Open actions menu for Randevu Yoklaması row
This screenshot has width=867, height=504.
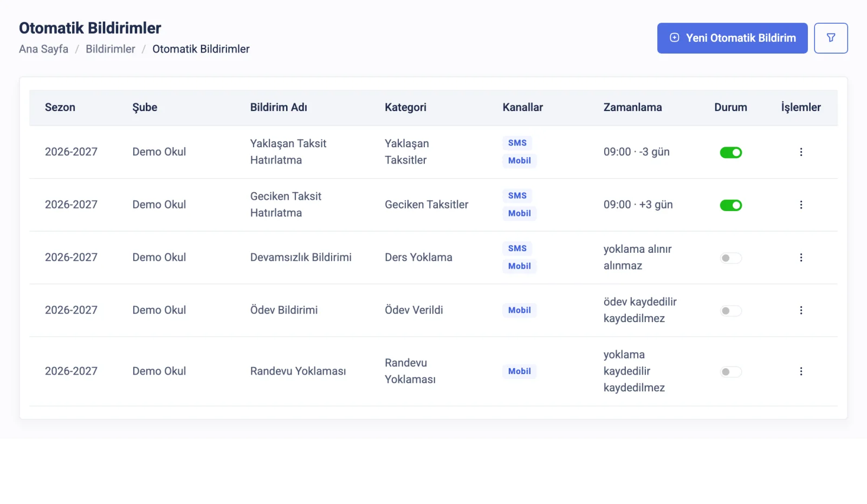[x=801, y=371]
